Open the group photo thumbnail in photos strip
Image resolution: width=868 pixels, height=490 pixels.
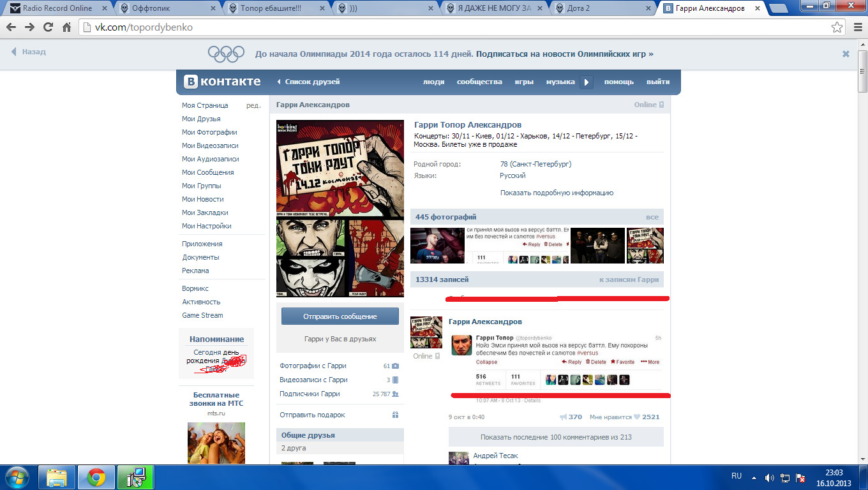coord(597,246)
